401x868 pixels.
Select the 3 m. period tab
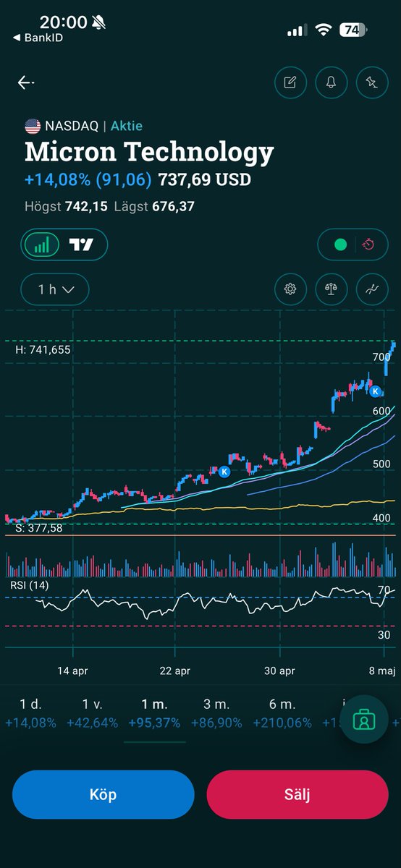point(216,712)
